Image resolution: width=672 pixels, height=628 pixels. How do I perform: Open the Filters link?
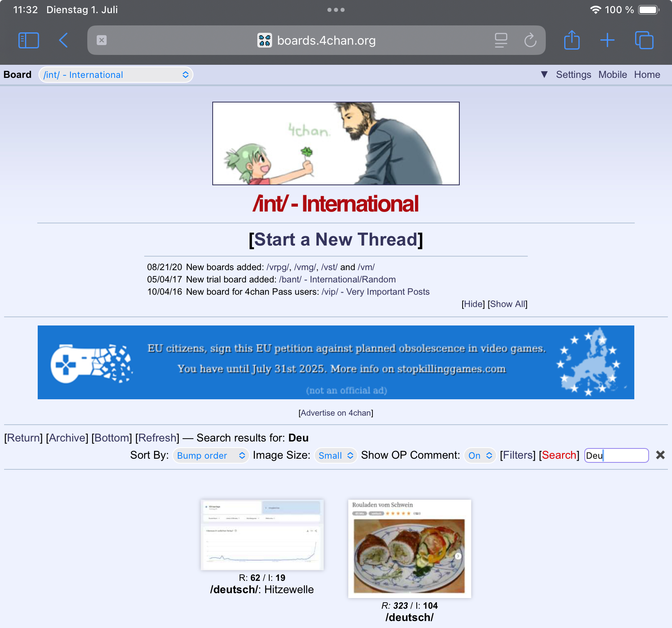(518, 455)
